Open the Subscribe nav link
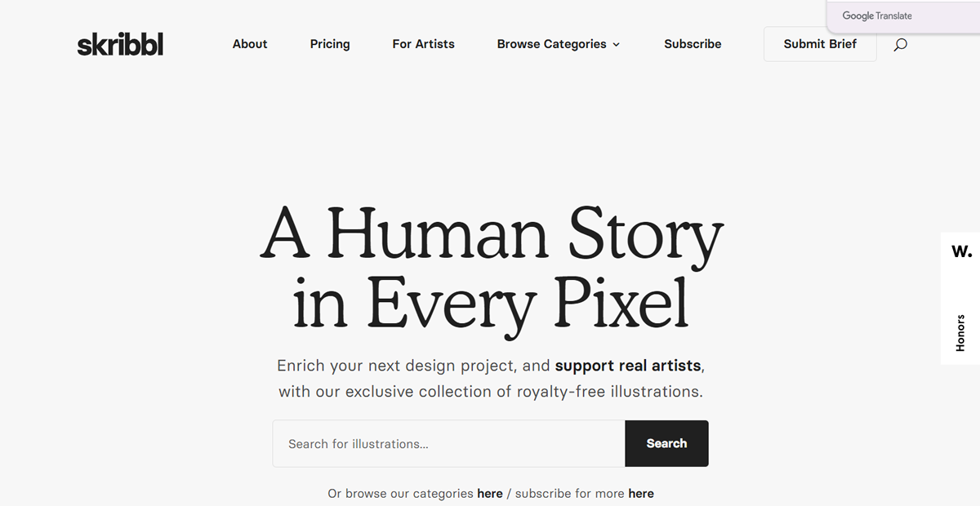Viewport: 980px width, 506px height. [x=693, y=44]
